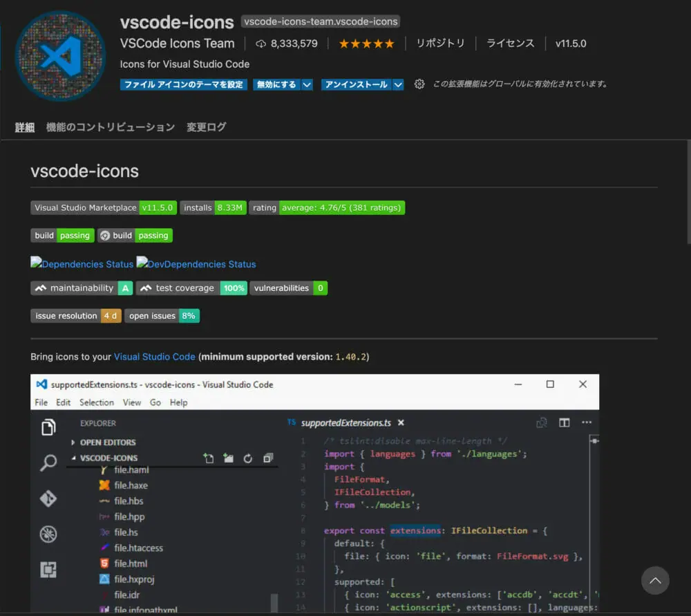The image size is (691, 616).
Task: Click the Explorer files icon in screenshot
Action: (48, 427)
